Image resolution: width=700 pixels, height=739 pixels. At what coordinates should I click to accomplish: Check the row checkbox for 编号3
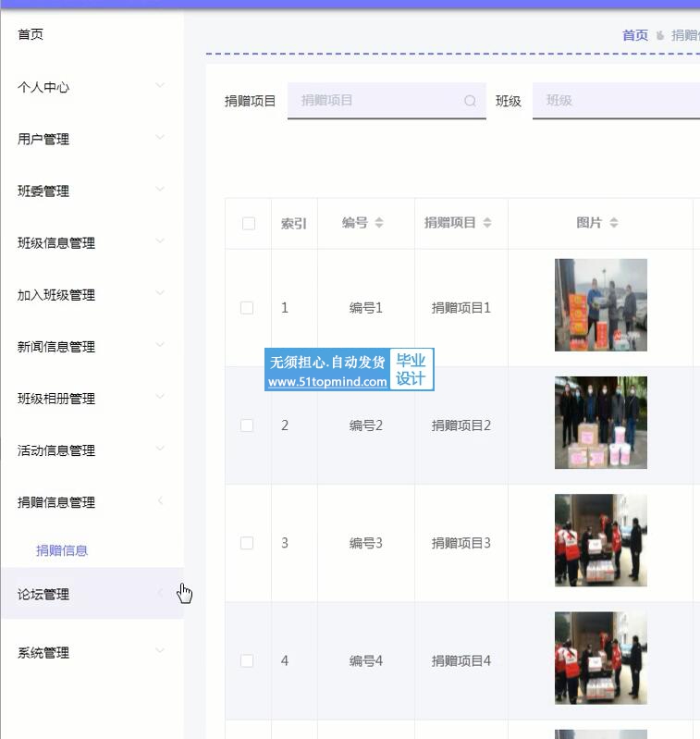pos(247,543)
